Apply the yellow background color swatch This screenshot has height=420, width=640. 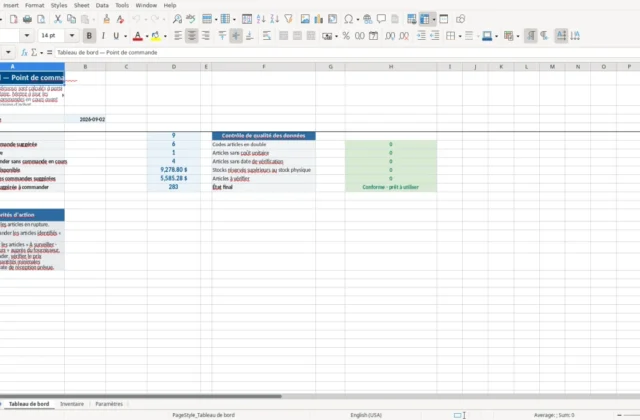tap(156, 36)
